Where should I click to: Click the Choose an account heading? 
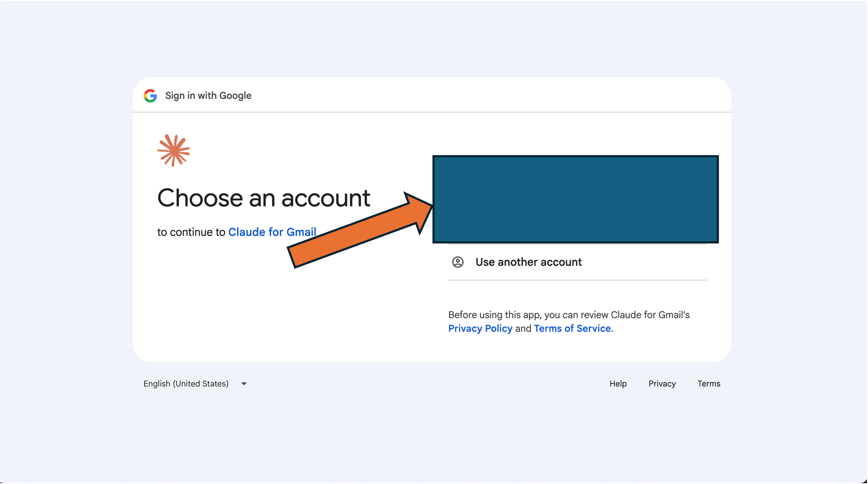[x=264, y=198]
